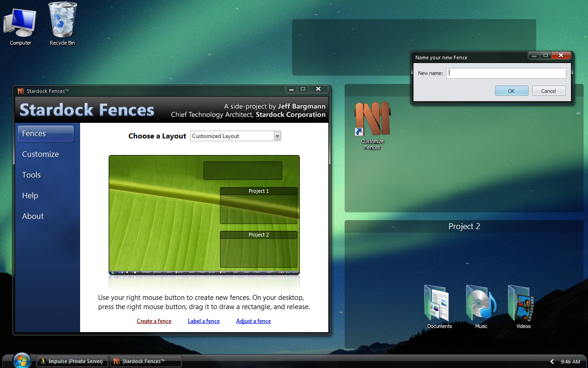Image resolution: width=588 pixels, height=368 pixels.
Task: Maximize the Stardock Fences window
Action: point(303,89)
